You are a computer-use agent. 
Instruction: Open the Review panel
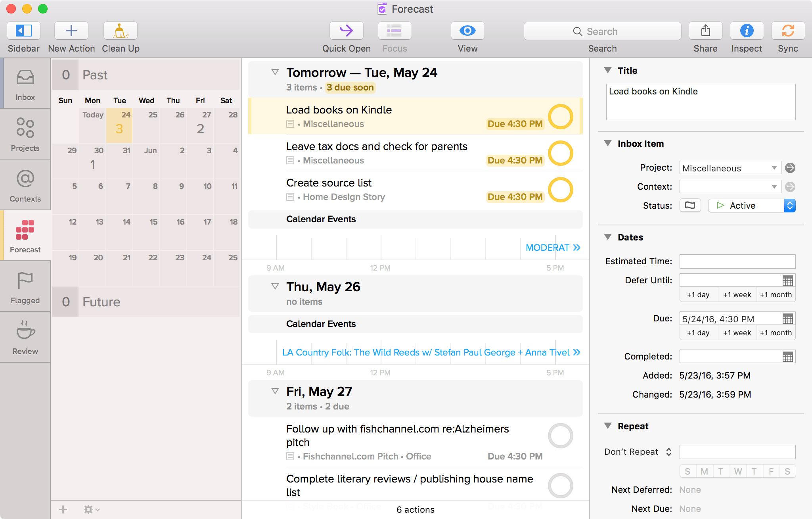[x=25, y=337]
